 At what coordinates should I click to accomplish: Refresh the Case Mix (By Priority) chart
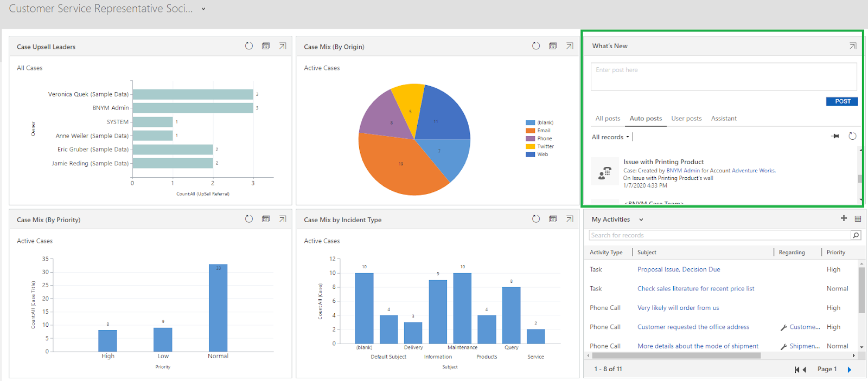point(249,219)
